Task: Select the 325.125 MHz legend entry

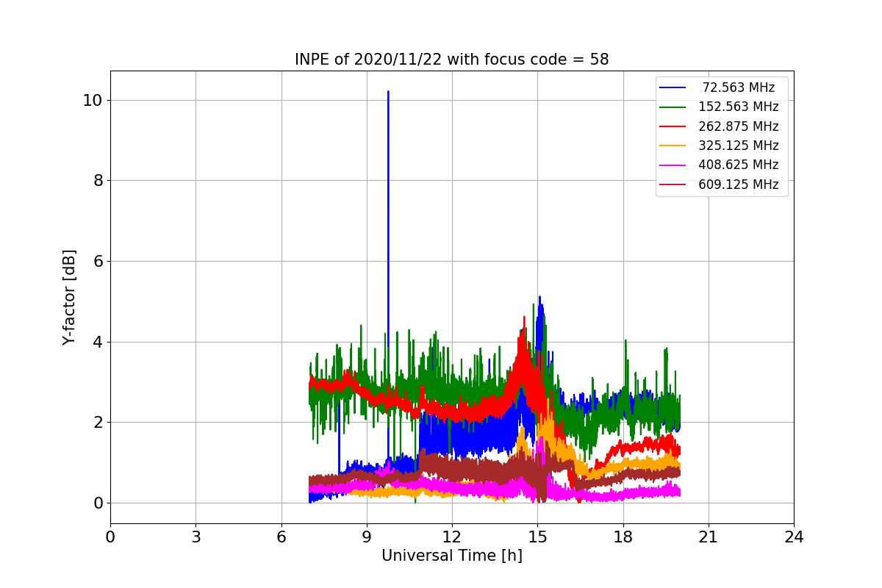Action: (x=717, y=146)
